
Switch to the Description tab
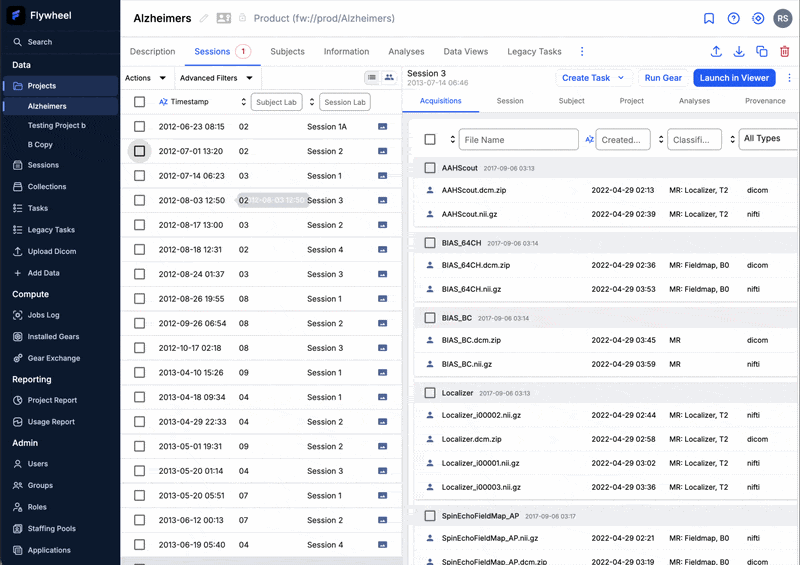153,52
